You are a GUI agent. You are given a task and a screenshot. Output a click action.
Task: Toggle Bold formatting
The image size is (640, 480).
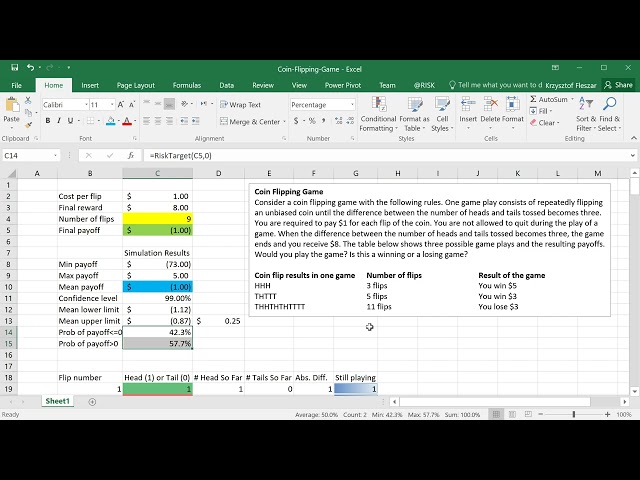[x=48, y=121]
